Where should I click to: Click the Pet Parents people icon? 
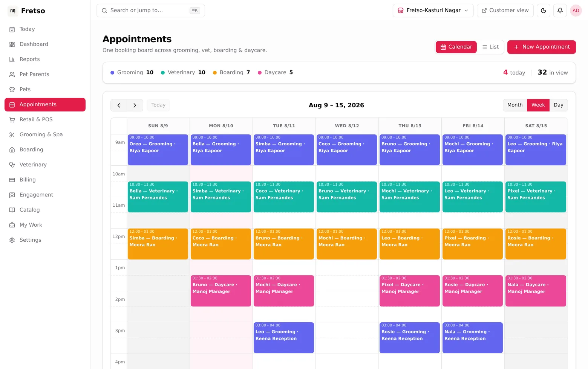pos(12,74)
